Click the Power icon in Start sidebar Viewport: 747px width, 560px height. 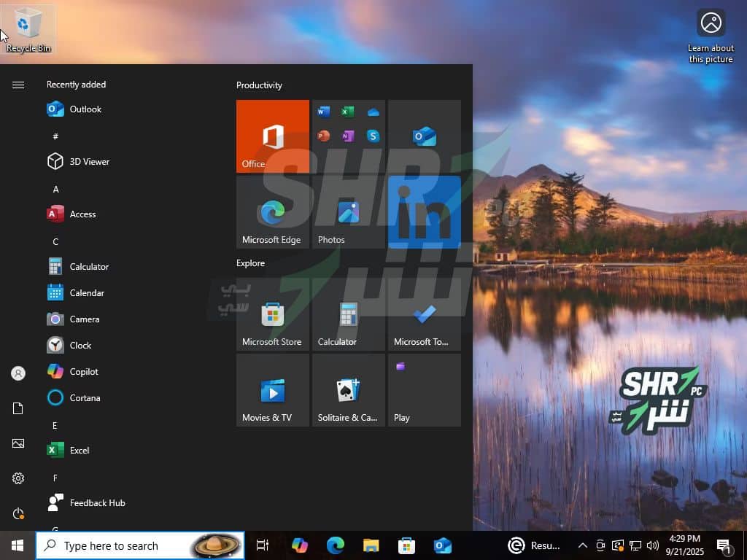[18, 513]
